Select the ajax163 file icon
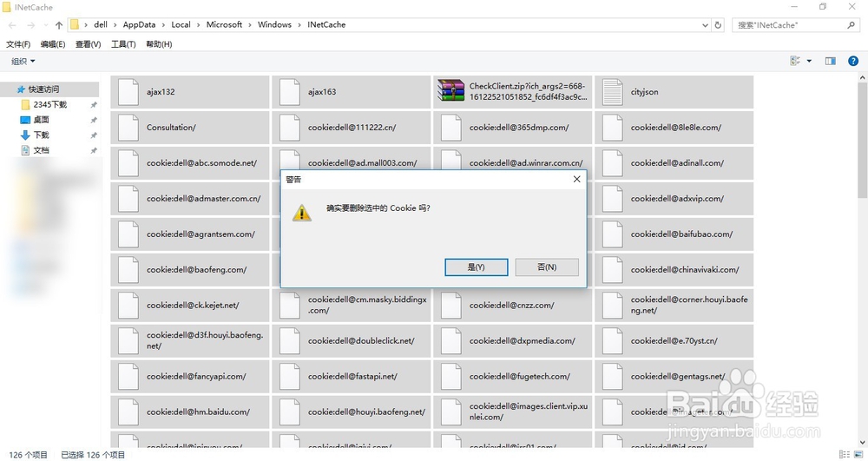Screen dimensions: 868x461 pyautogui.click(x=290, y=92)
